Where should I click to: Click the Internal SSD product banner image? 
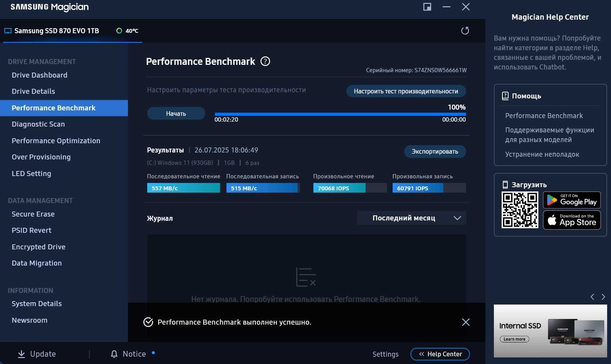click(x=550, y=331)
